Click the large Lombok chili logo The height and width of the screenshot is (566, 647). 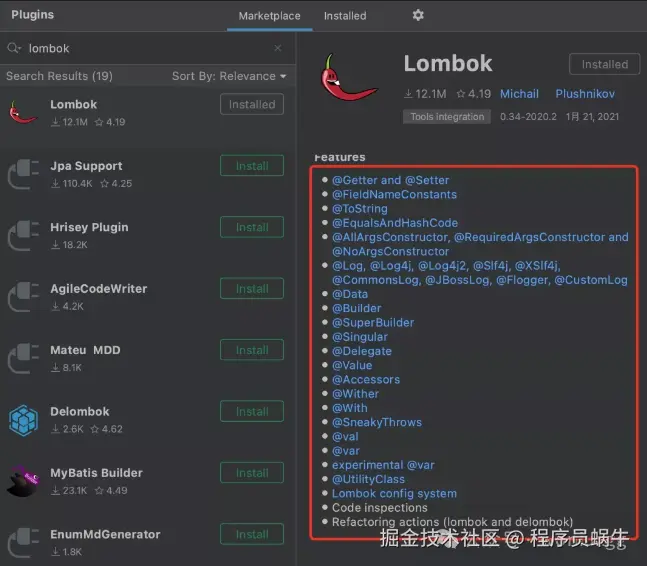[349, 78]
